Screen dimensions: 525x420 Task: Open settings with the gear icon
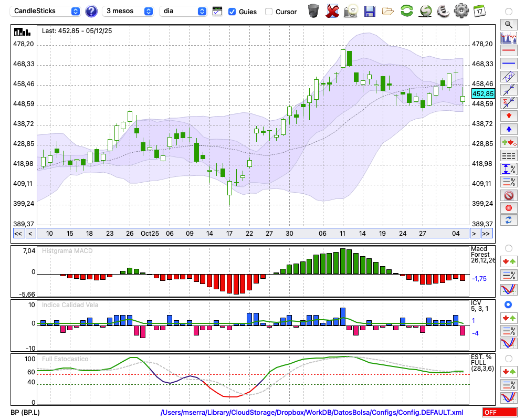click(461, 10)
